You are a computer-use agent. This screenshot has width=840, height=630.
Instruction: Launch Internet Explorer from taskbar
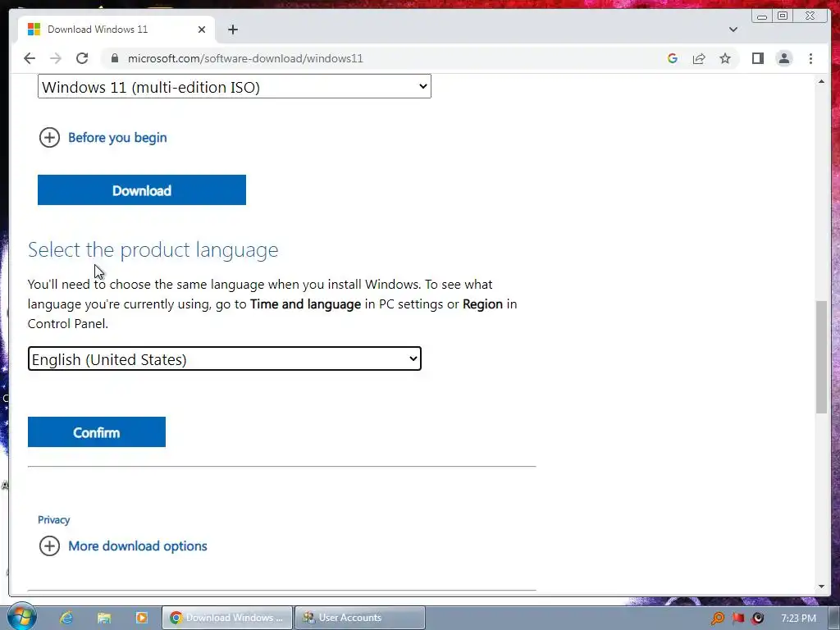(x=66, y=618)
